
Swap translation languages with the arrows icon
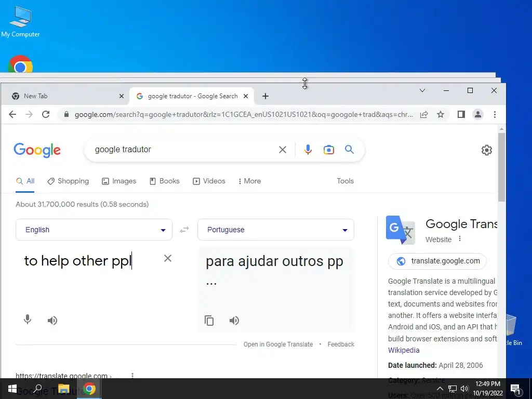tap(184, 230)
